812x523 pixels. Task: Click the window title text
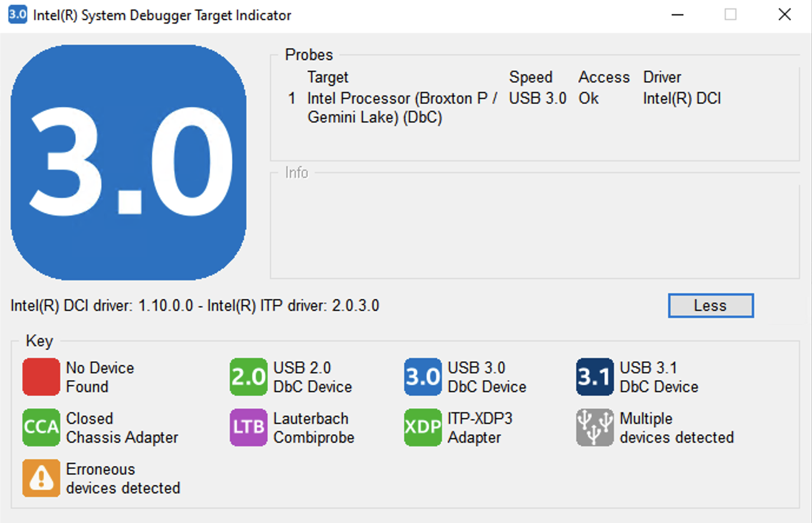[x=162, y=15]
